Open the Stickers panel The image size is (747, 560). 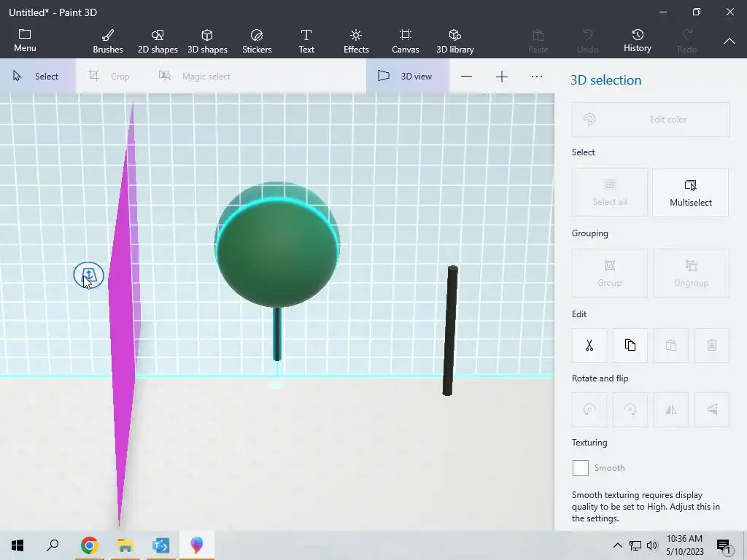click(257, 42)
